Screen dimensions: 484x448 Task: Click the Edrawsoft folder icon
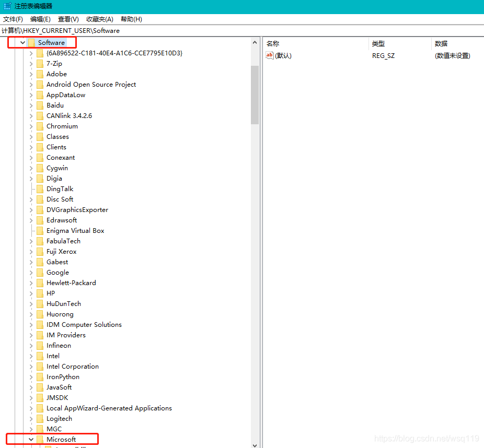(x=40, y=220)
